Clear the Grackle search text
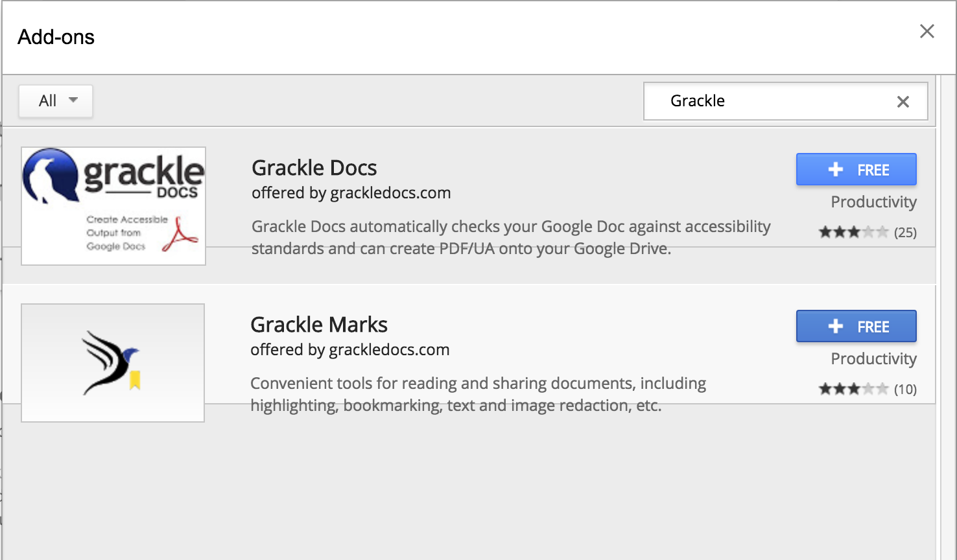The image size is (957, 560). click(903, 102)
